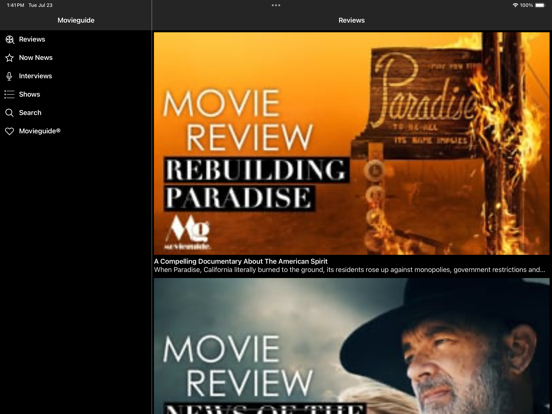Open Search from the sidebar
This screenshot has width=552, height=414.
[76, 113]
